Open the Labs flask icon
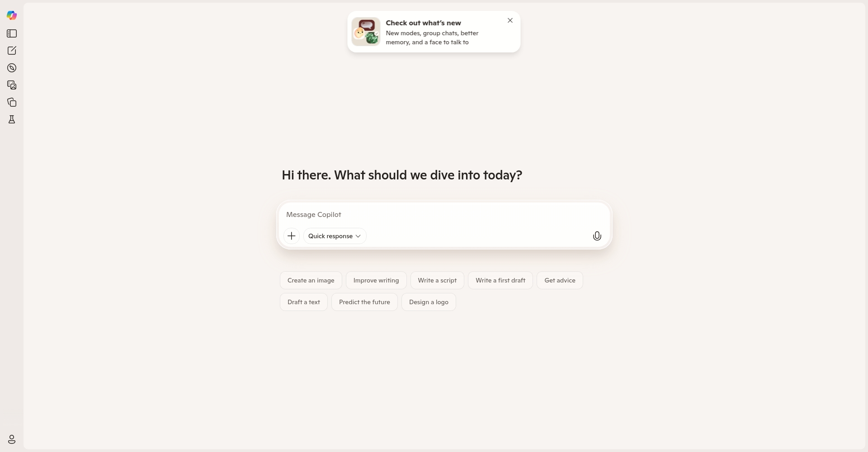 (12, 119)
